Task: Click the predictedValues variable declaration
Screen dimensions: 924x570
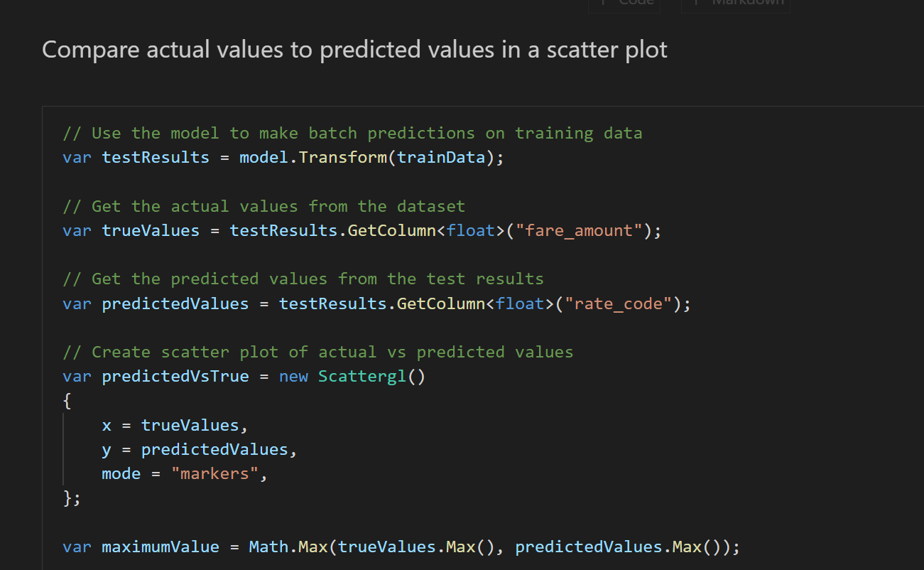Action: click(x=175, y=303)
